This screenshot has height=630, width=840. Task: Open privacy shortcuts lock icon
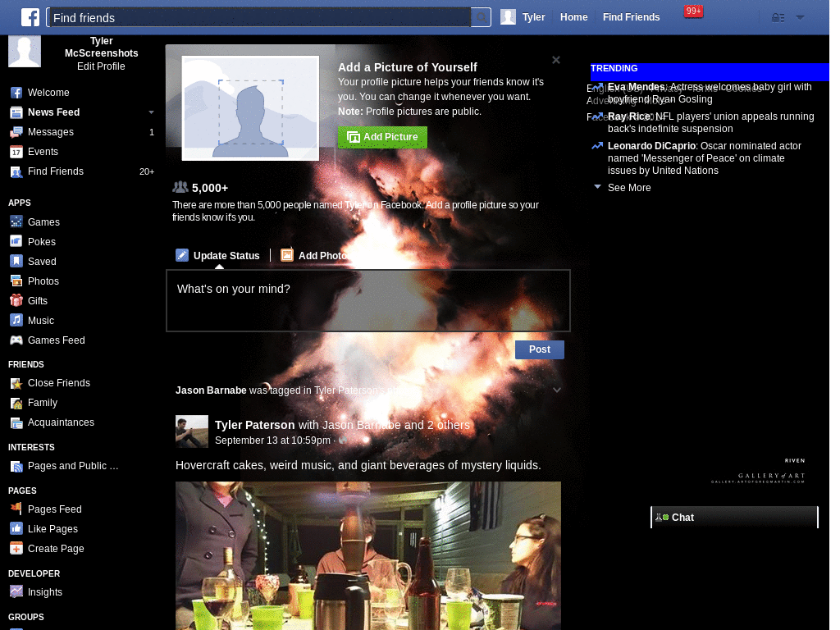(778, 18)
